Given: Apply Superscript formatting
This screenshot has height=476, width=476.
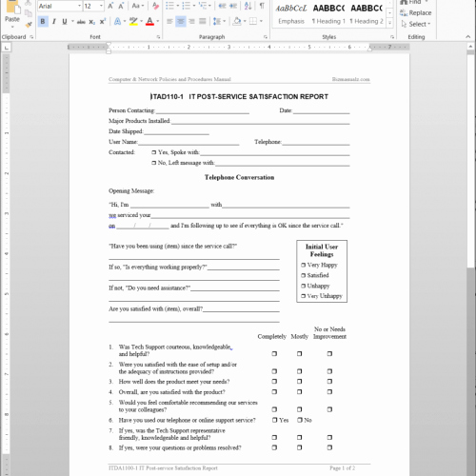Looking at the screenshot, I should click(x=103, y=22).
